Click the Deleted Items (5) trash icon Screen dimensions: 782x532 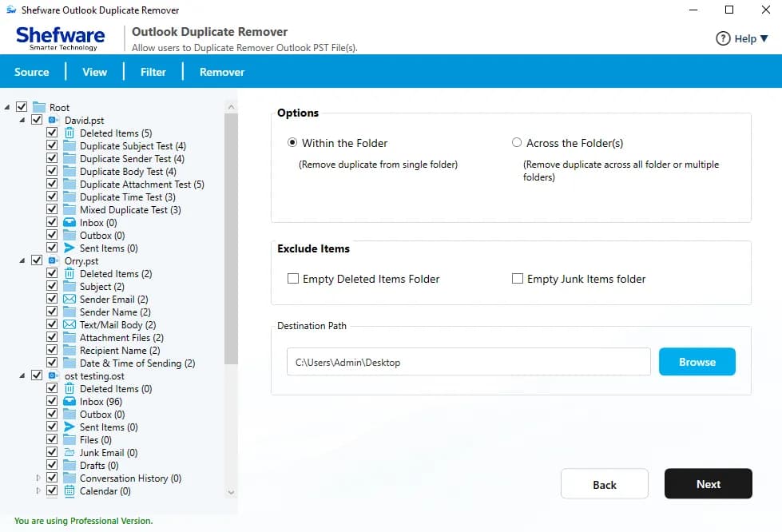(69, 133)
